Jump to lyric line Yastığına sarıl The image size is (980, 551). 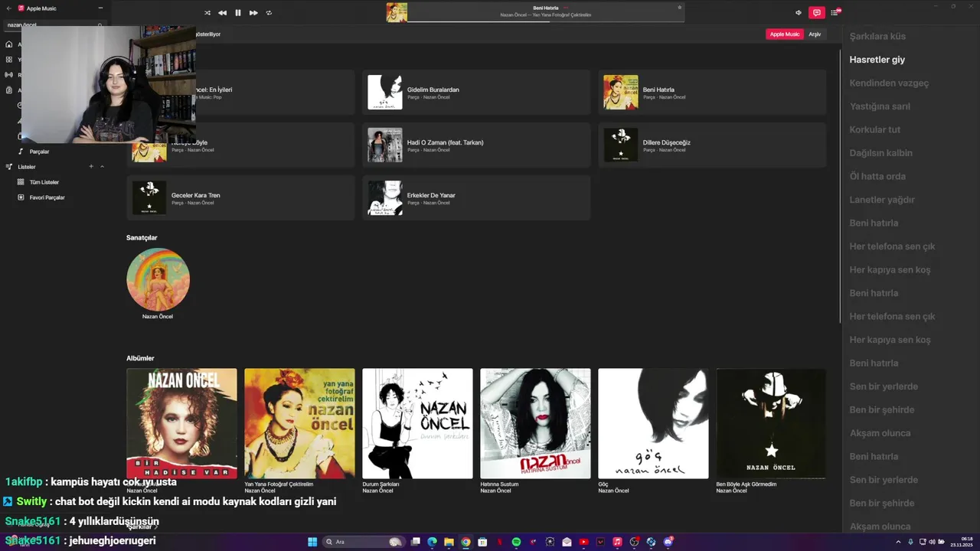880,106
